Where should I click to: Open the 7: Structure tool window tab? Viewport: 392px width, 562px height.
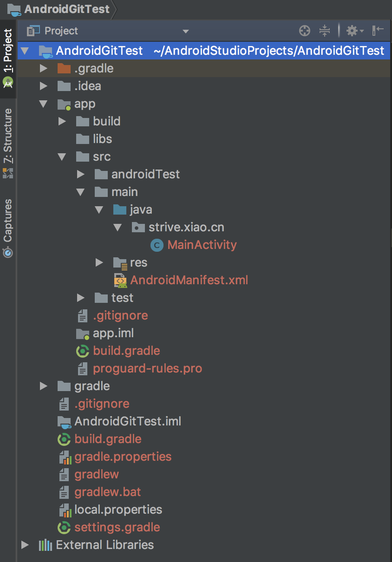[x=8, y=143]
